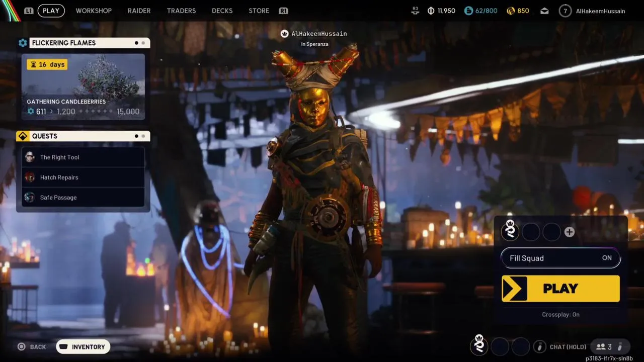Viewport: 644px width, 362px height.
Task: Add squad member with plus icon
Action: pyautogui.click(x=569, y=232)
